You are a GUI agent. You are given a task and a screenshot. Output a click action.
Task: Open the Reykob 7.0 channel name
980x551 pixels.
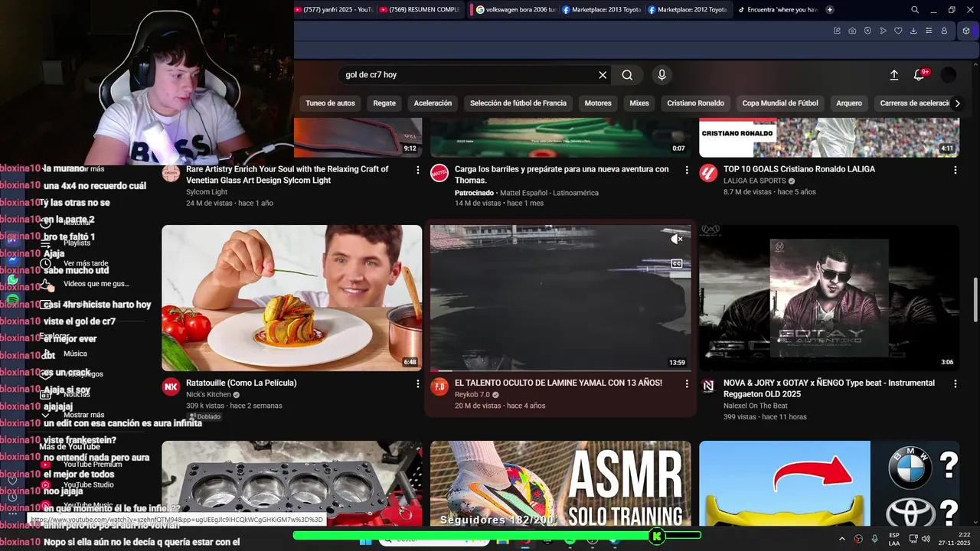click(472, 395)
